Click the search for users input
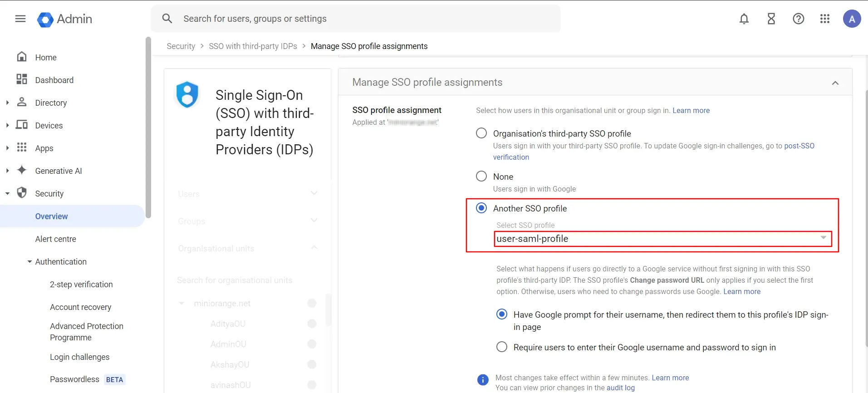 356,19
